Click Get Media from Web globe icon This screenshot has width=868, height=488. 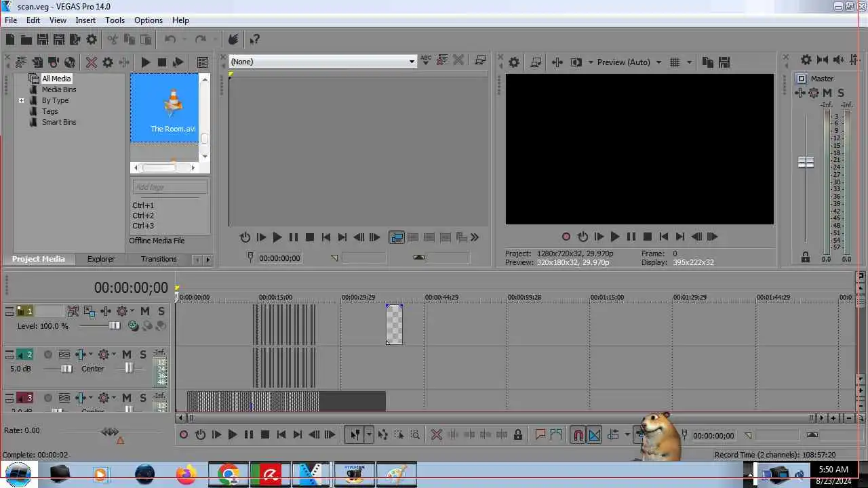pyautogui.click(x=70, y=62)
